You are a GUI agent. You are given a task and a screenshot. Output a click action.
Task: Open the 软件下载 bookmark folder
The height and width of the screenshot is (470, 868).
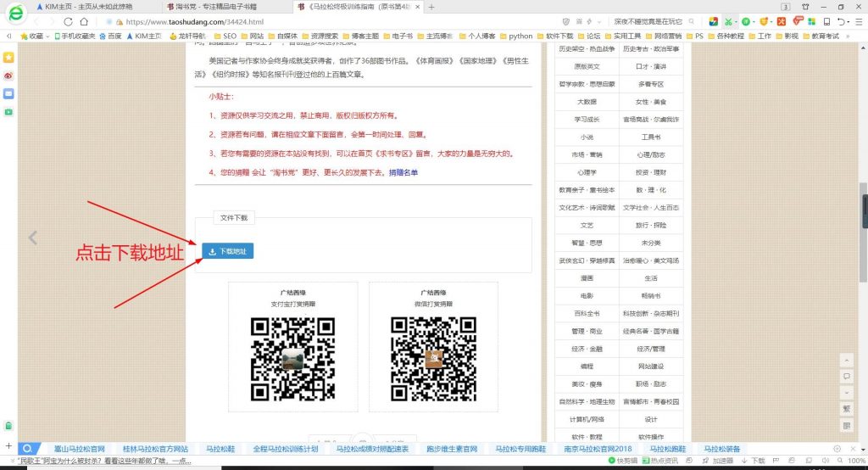555,36
